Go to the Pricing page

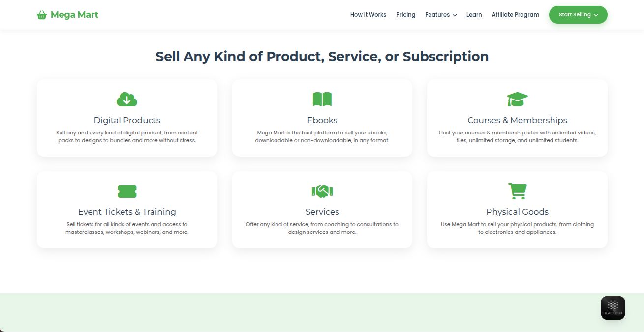coord(406,15)
